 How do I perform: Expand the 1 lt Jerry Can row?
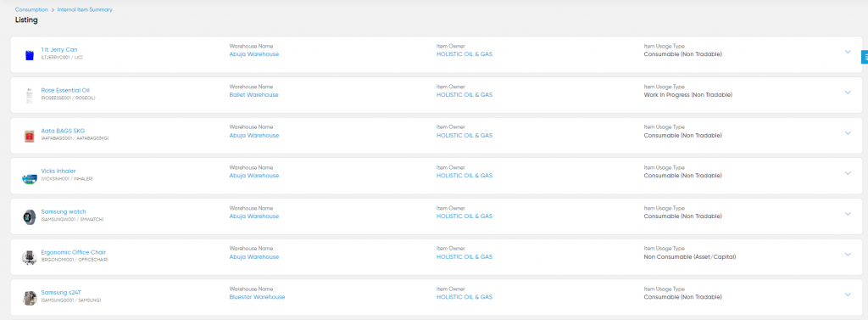tap(848, 52)
